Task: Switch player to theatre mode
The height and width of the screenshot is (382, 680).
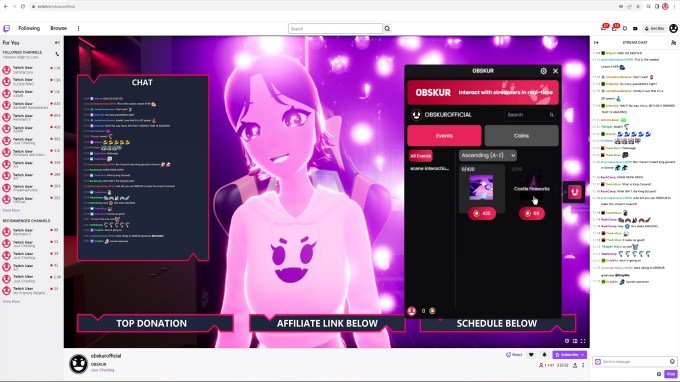Action: pos(575,341)
